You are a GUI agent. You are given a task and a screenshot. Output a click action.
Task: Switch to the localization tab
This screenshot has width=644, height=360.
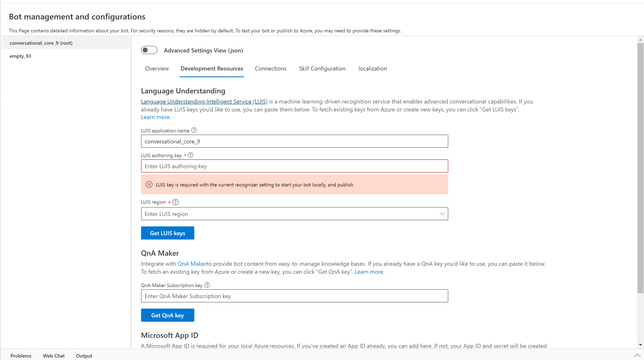372,69
